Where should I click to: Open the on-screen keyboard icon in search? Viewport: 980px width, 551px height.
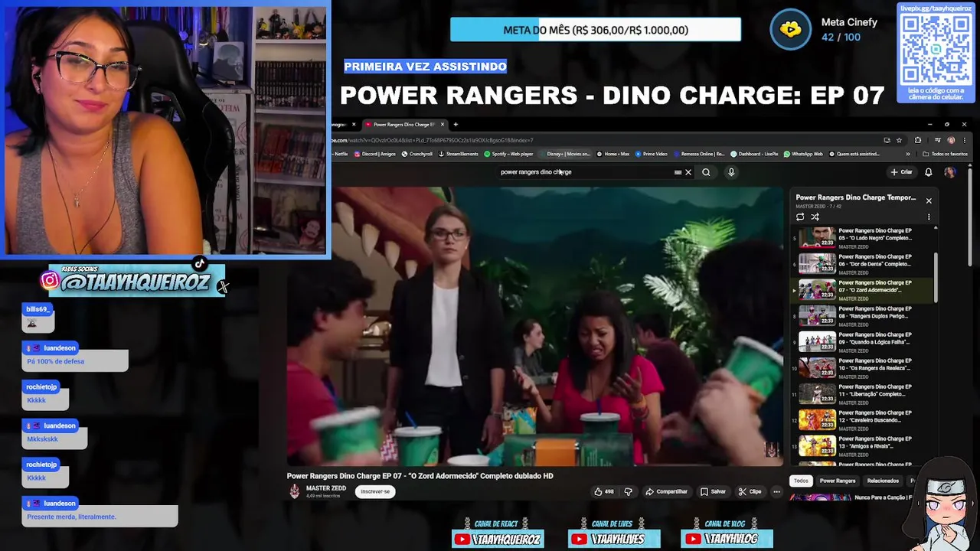pyautogui.click(x=678, y=172)
